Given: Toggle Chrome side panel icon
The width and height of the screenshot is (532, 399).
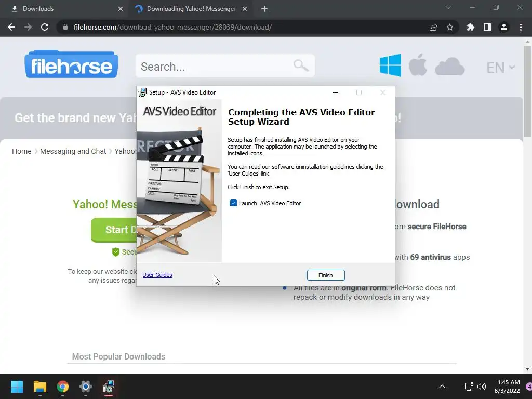Looking at the screenshot, I should click(487, 27).
